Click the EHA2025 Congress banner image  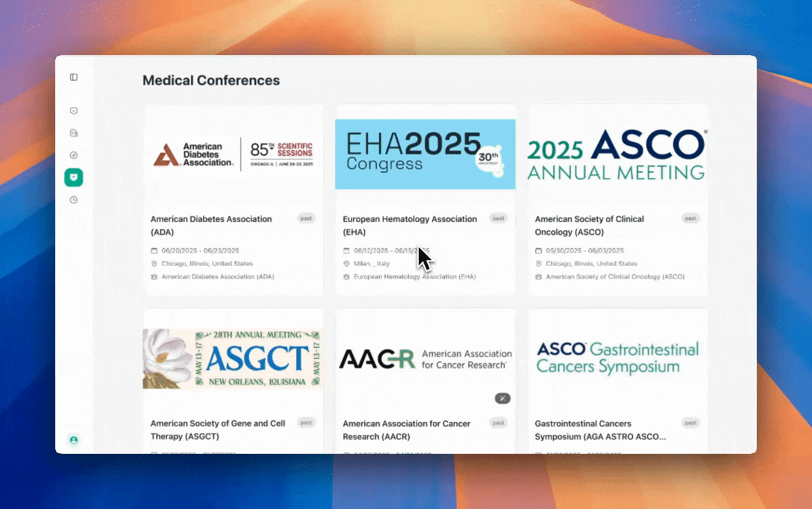coord(425,154)
